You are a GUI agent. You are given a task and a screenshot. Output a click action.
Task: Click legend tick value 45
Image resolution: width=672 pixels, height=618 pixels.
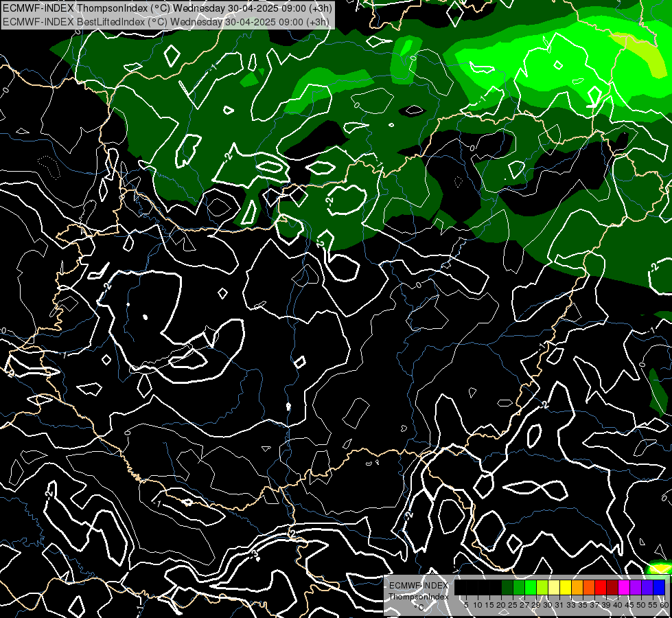point(630,605)
